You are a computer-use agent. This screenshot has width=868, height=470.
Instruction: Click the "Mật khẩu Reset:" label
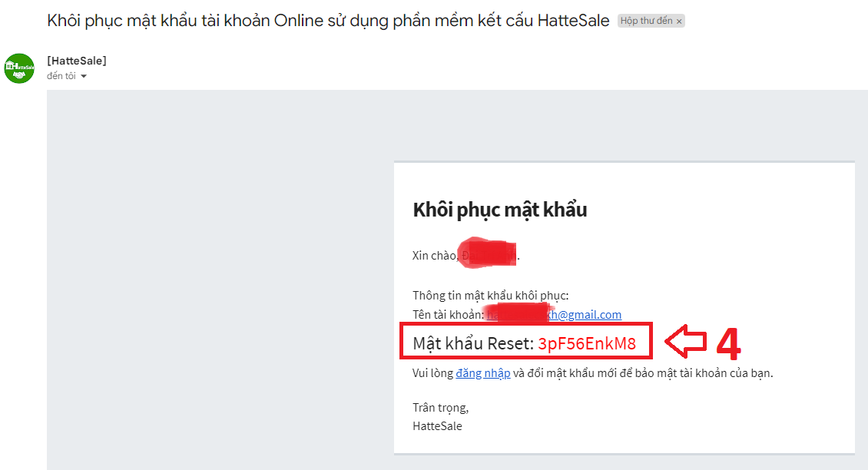tap(473, 344)
